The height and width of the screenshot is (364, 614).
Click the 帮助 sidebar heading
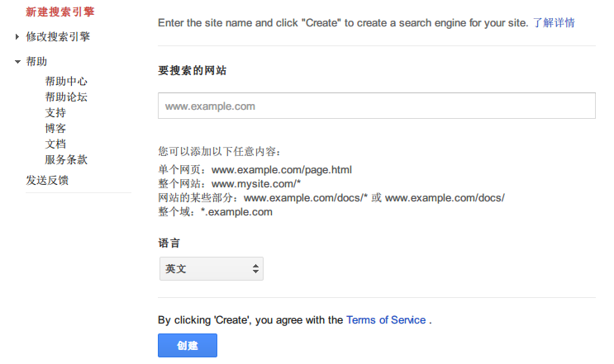point(36,62)
